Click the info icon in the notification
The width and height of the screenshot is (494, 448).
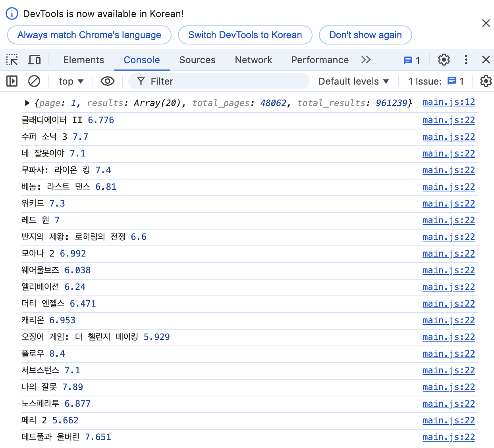12,14
